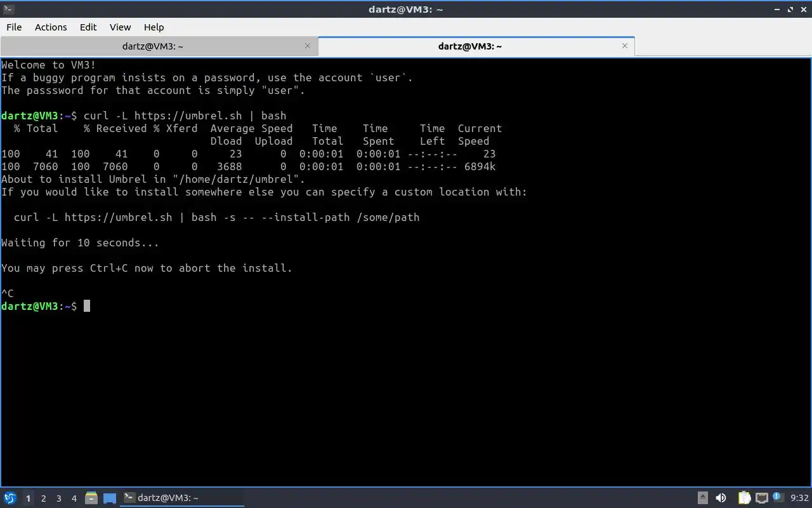Click the terminal icon in taskbar entry

tap(129, 498)
